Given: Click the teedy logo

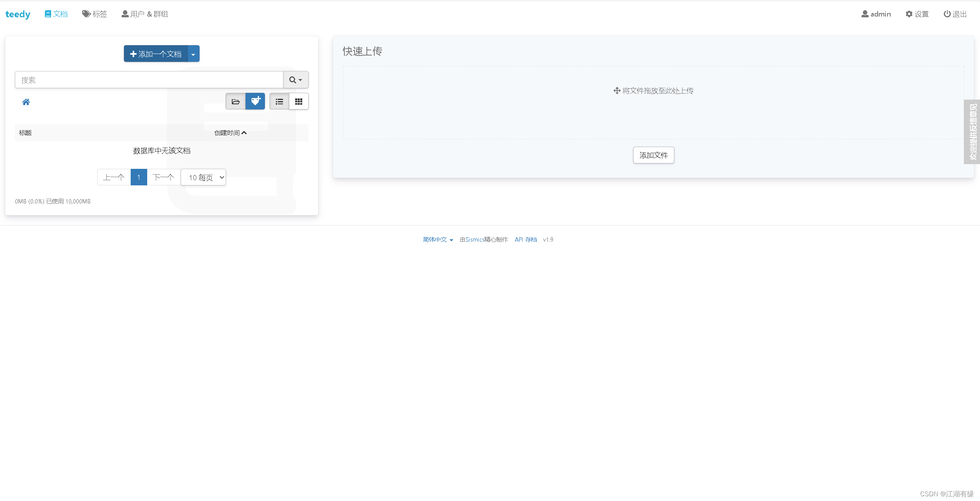Looking at the screenshot, I should 18,14.
